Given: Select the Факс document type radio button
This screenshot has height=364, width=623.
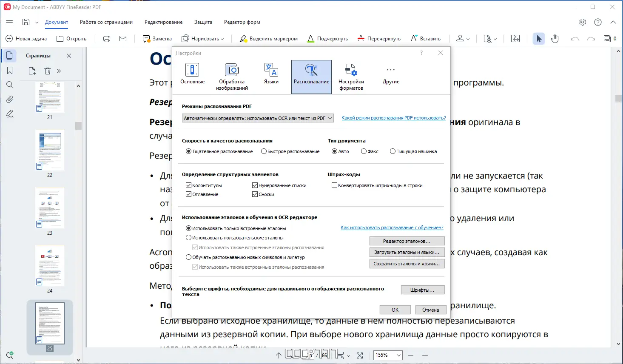Looking at the screenshot, I should point(364,151).
